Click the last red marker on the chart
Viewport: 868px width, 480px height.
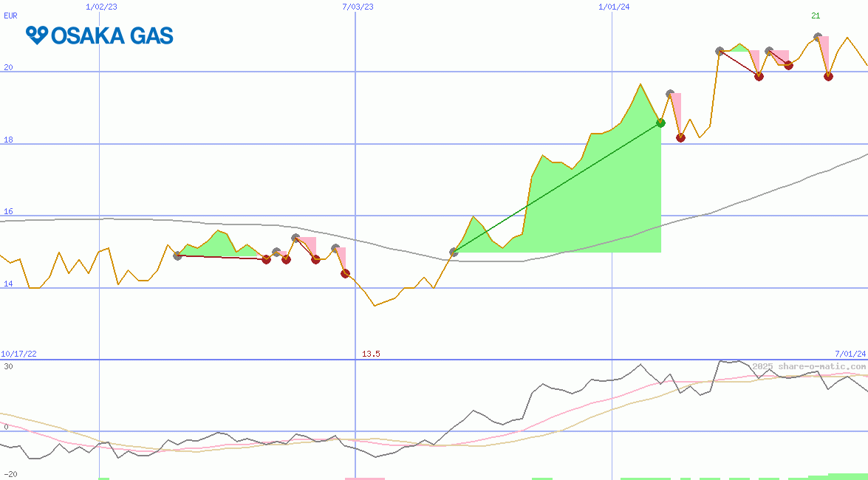click(x=828, y=76)
